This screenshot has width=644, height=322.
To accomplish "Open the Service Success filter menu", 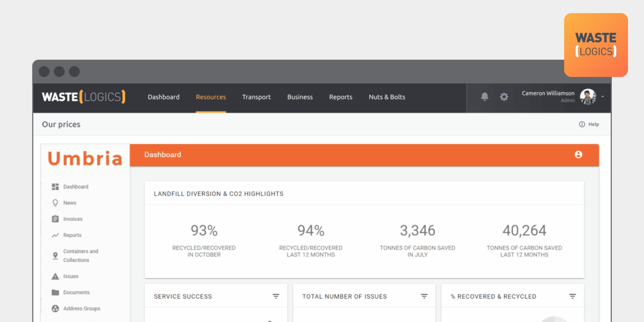I will coord(276,296).
